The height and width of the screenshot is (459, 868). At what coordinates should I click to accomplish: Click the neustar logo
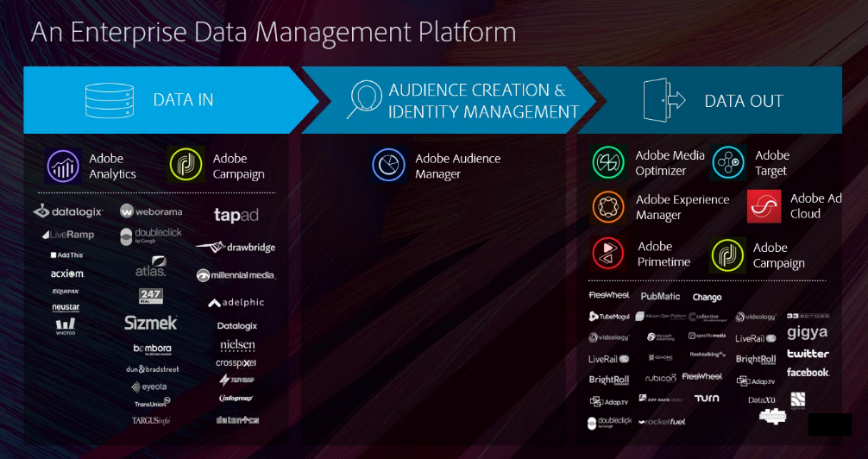66,307
